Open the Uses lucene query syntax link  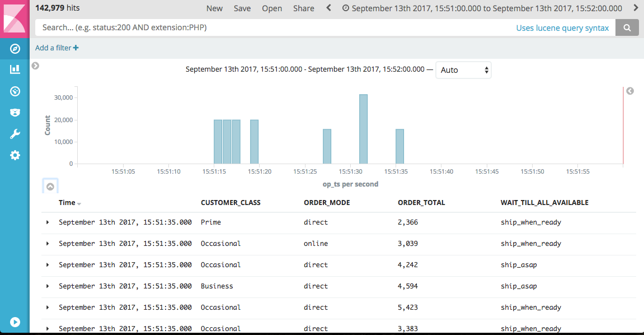pyautogui.click(x=562, y=28)
